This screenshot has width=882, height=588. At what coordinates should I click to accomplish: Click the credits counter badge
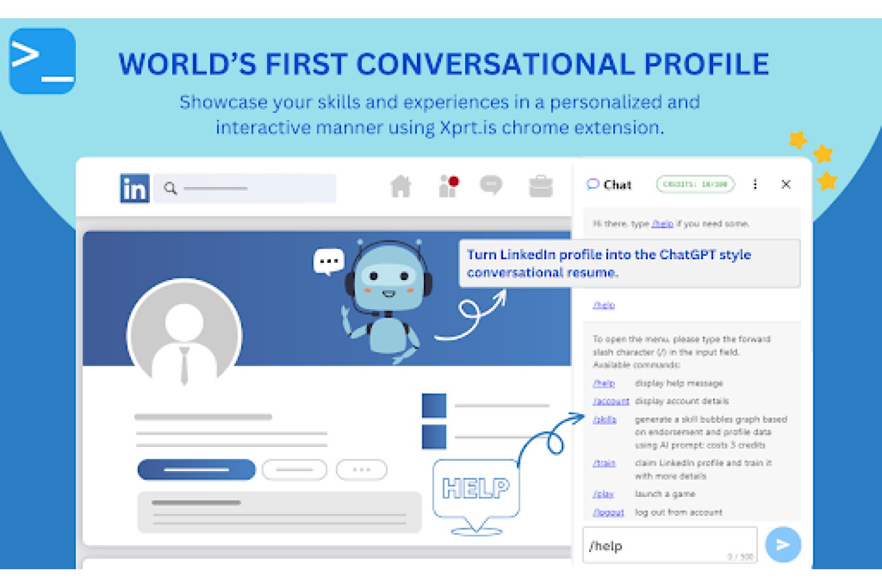coord(696,184)
